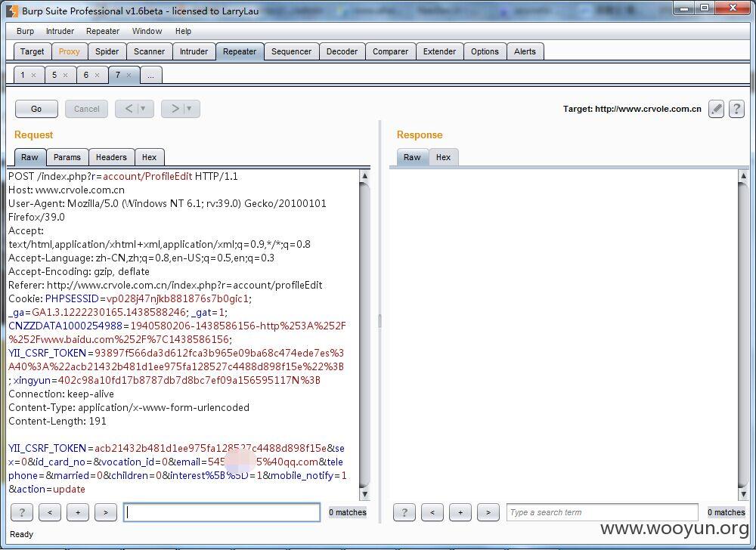Switch to the Extender tab

coord(439,51)
